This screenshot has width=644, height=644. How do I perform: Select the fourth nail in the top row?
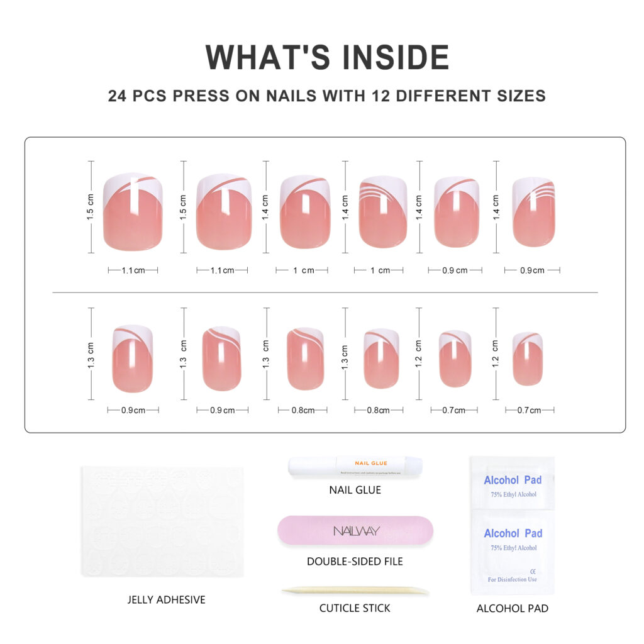click(x=383, y=212)
